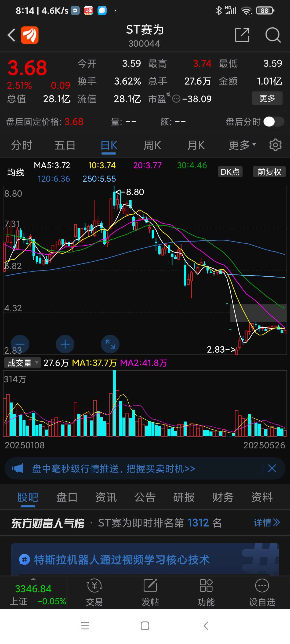Tap the 250:5.55 moving average value
Viewport: 290px width, 644px height.
click(x=99, y=179)
